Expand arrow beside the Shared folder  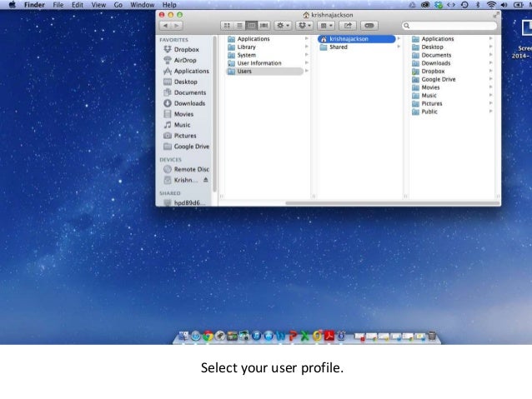(x=399, y=47)
